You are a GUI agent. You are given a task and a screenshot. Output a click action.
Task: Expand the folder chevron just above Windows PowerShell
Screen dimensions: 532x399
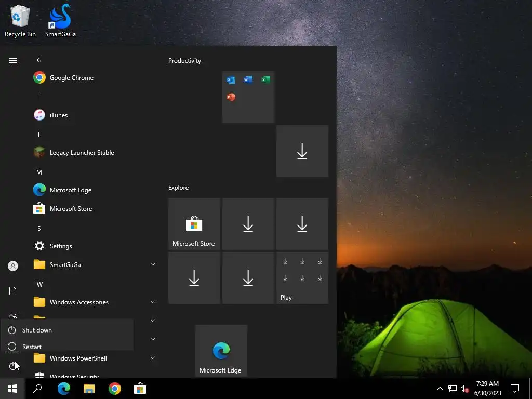click(153, 339)
